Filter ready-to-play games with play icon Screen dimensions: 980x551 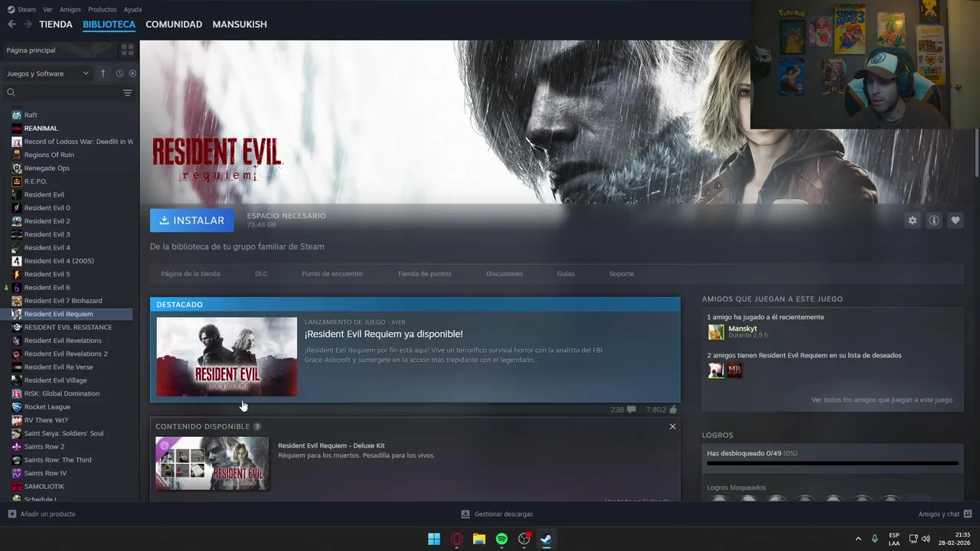pos(132,73)
